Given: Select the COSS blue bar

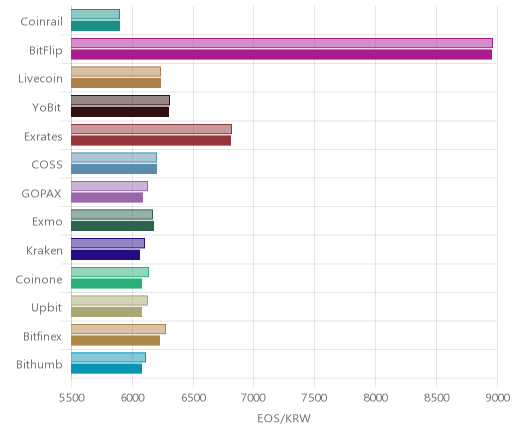Looking at the screenshot, I should [x=114, y=169].
